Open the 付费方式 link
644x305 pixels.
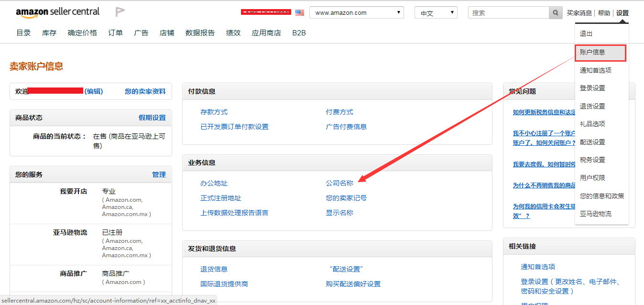point(339,112)
